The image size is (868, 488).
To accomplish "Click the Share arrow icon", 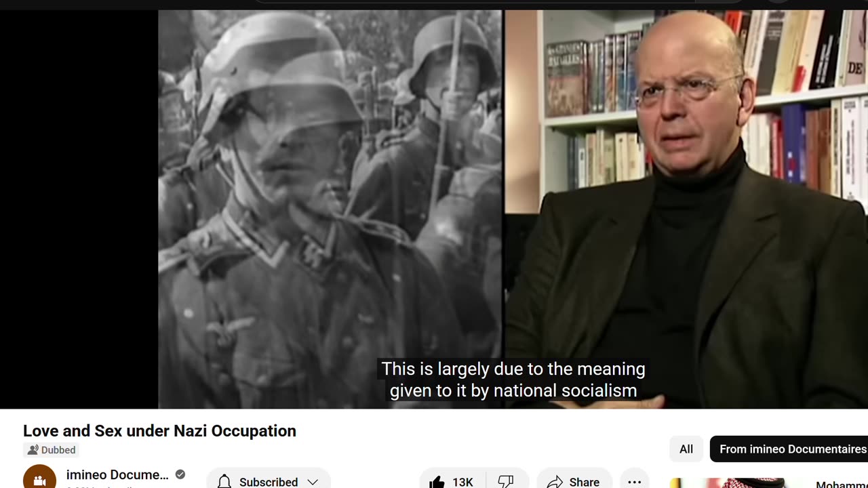I will pos(555,482).
